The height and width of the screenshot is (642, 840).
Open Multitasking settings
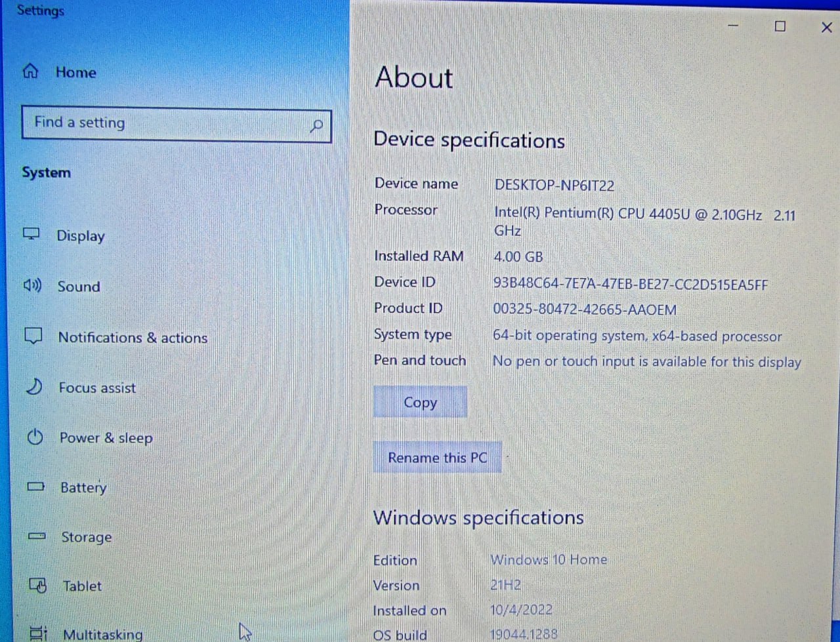102,633
